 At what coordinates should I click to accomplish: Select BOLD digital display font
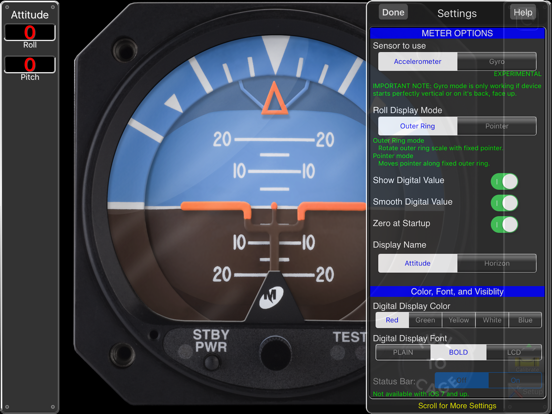[x=458, y=352]
